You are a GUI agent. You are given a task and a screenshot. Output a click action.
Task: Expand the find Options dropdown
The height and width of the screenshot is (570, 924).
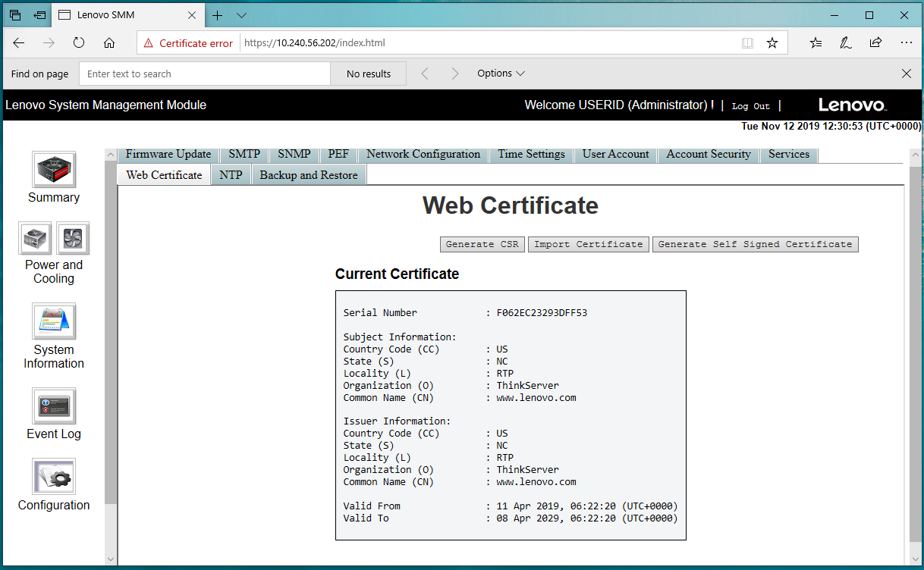(x=501, y=74)
